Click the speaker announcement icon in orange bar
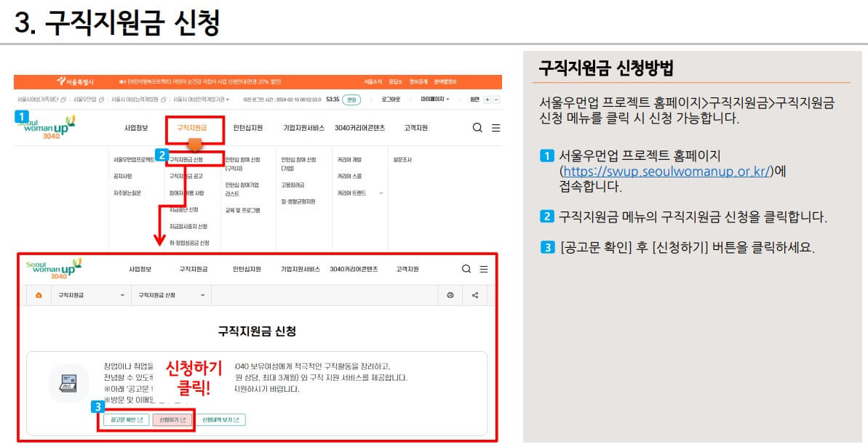The height and width of the screenshot is (447, 868). click(122, 82)
